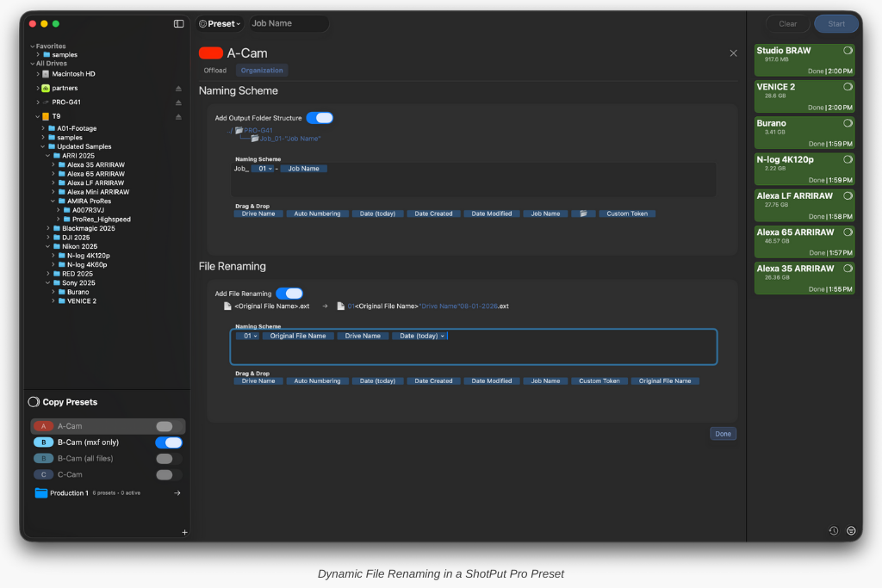Open the Date (today) token dropdown
The height and width of the screenshot is (588, 882).
443,336
